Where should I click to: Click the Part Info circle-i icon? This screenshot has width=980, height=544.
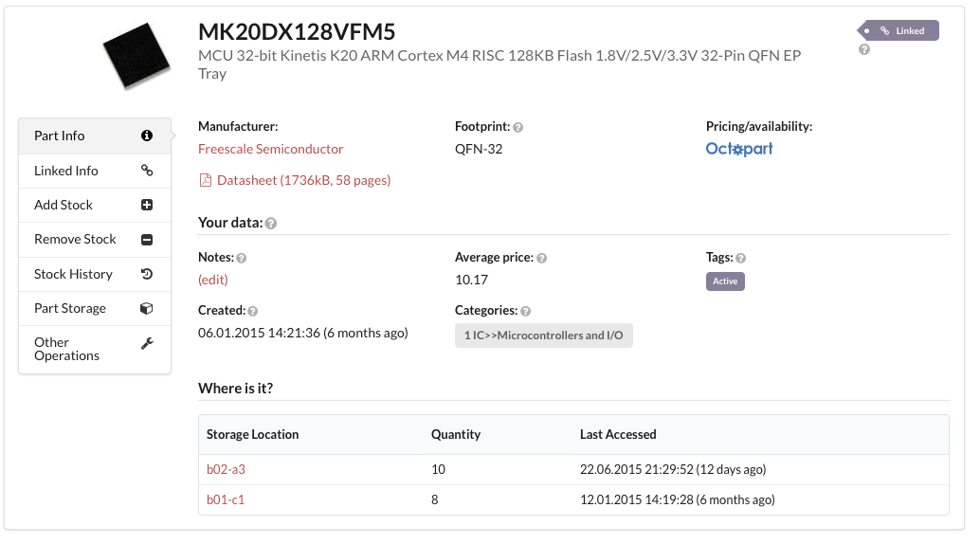pyautogui.click(x=147, y=136)
